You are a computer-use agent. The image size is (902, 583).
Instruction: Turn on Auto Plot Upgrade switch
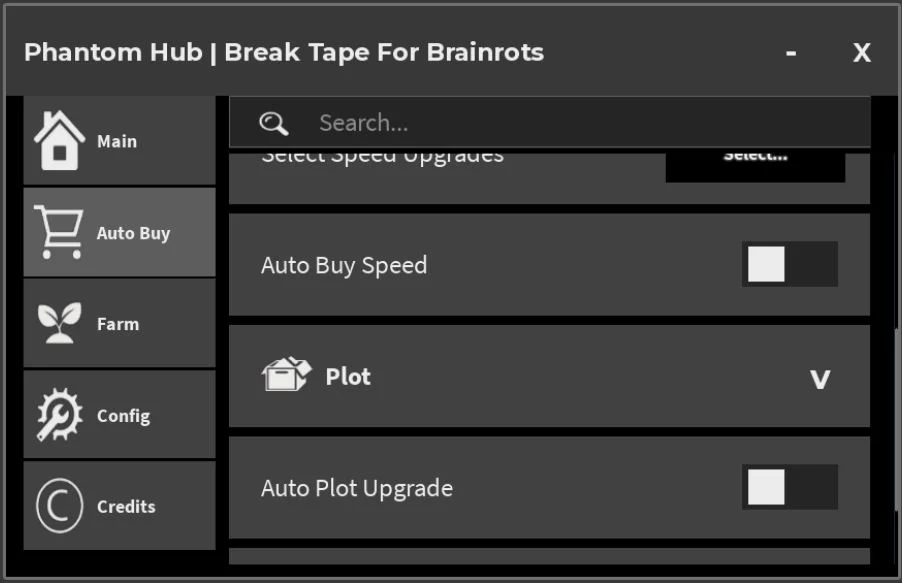[789, 487]
